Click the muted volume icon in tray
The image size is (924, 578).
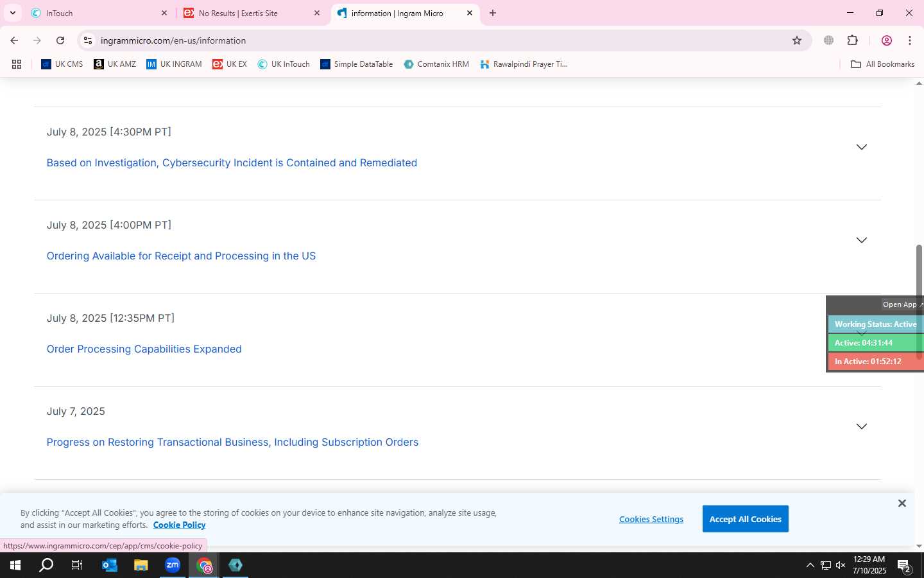tap(841, 565)
